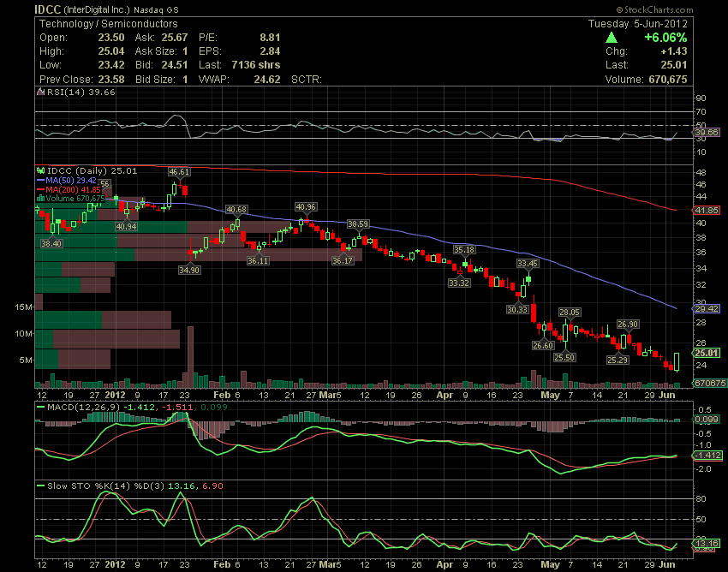Click the 26.90 high price label
Viewport: 728px width, 572px height.
[628, 324]
